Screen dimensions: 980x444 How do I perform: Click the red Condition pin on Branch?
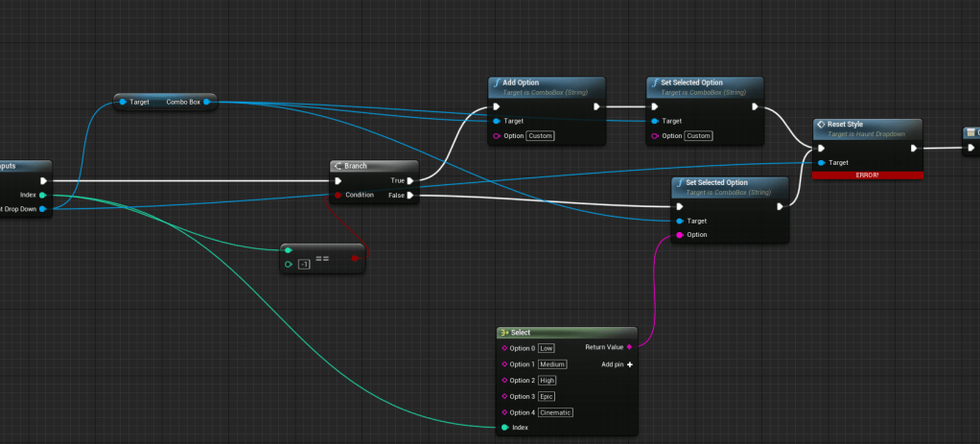(x=338, y=195)
